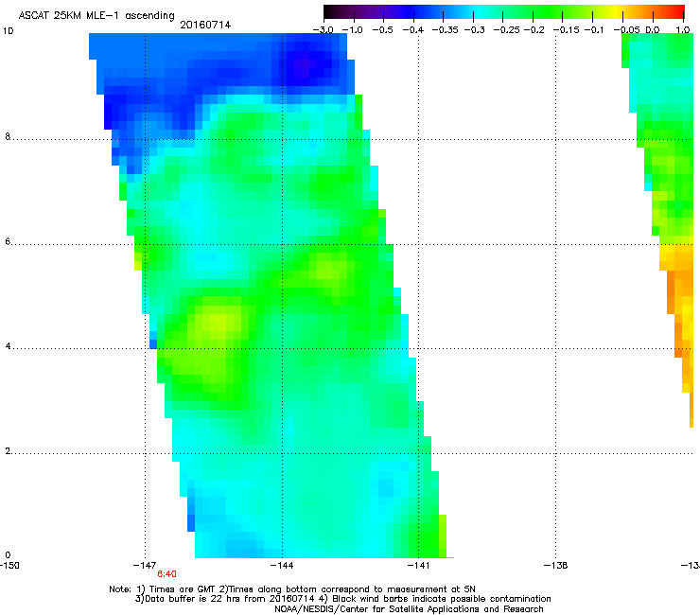Image resolution: width=700 pixels, height=615 pixels.
Task: Click the title 'ASCAT 25KM MLE-1 ascending'
Action: pyautogui.click(x=96, y=16)
